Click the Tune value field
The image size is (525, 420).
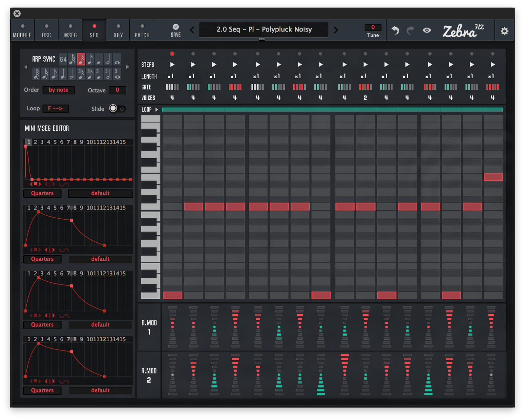373,27
